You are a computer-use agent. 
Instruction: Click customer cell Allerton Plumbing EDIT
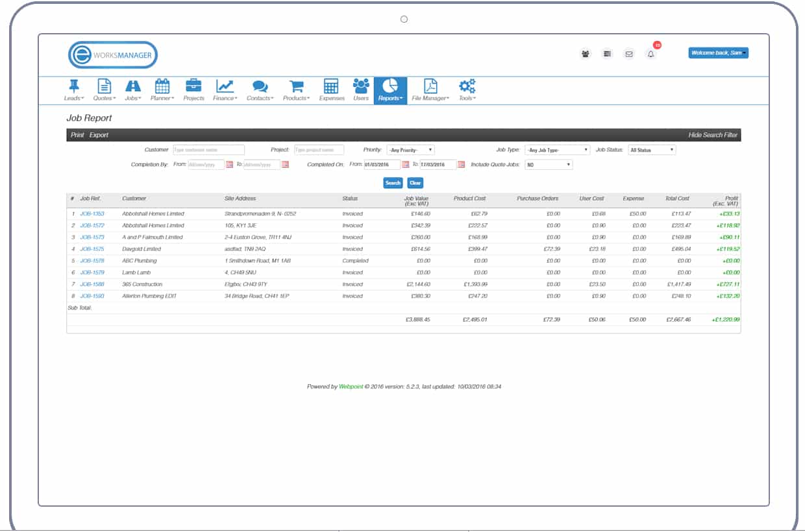click(x=149, y=296)
